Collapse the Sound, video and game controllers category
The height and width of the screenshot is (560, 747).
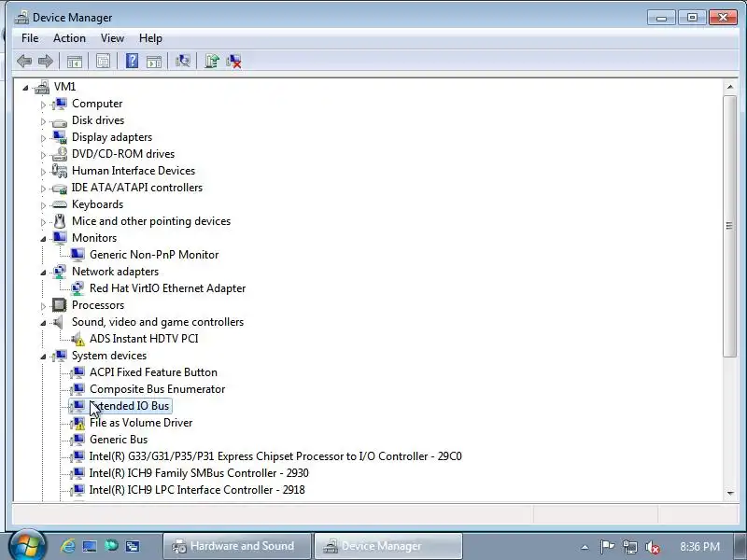(x=43, y=323)
